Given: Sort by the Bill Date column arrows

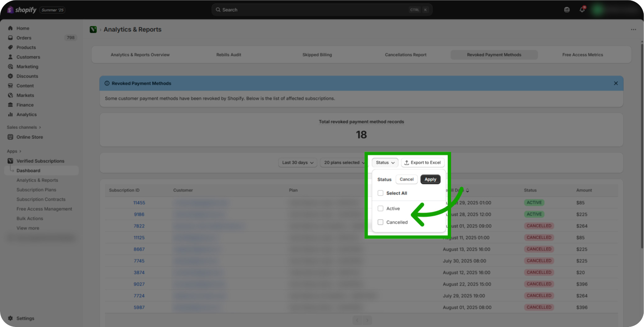Looking at the screenshot, I should click(468, 190).
